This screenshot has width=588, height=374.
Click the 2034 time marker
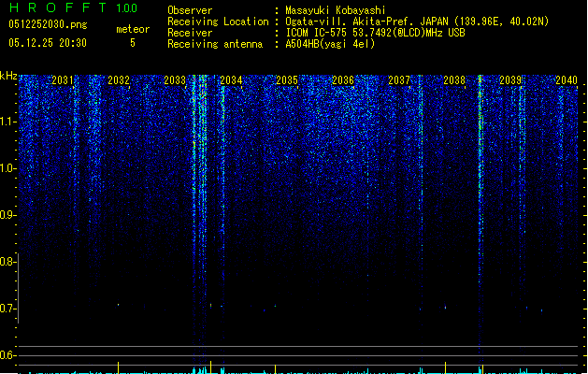[x=231, y=80]
